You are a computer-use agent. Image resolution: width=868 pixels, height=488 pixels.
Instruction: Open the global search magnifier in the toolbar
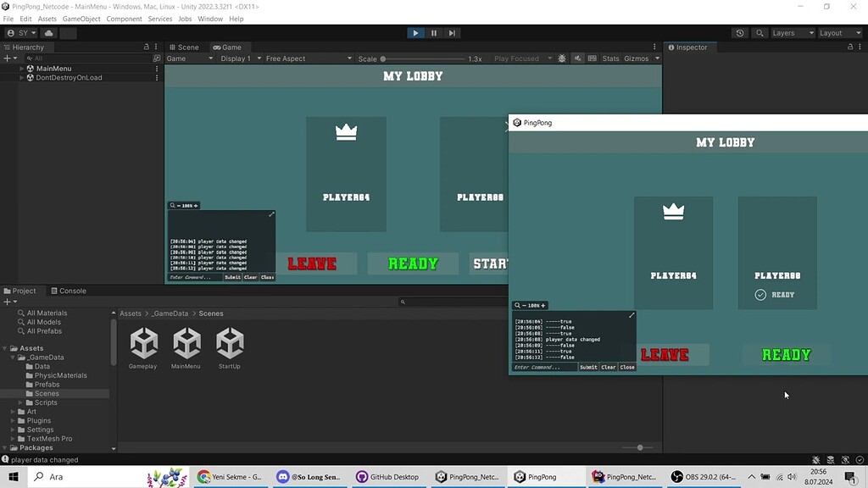(x=759, y=32)
